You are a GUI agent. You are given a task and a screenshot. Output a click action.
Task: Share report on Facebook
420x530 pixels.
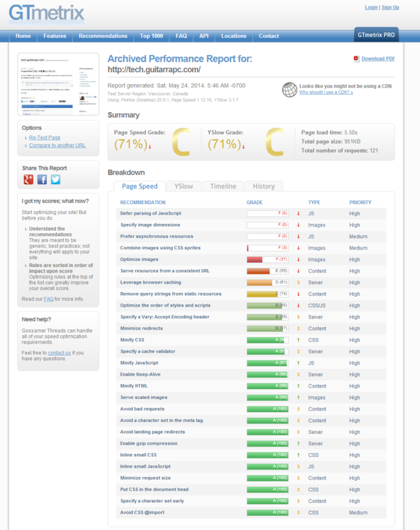42,180
